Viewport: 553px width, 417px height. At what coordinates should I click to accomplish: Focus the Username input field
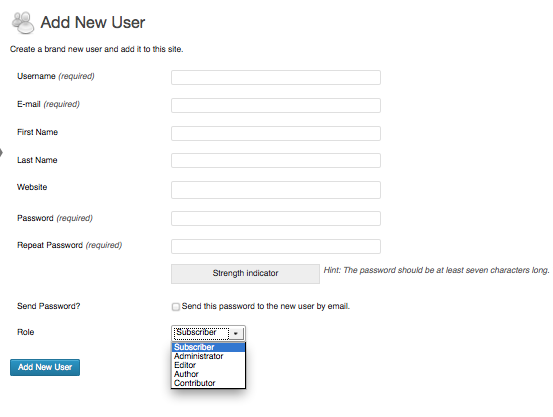pyautogui.click(x=276, y=77)
